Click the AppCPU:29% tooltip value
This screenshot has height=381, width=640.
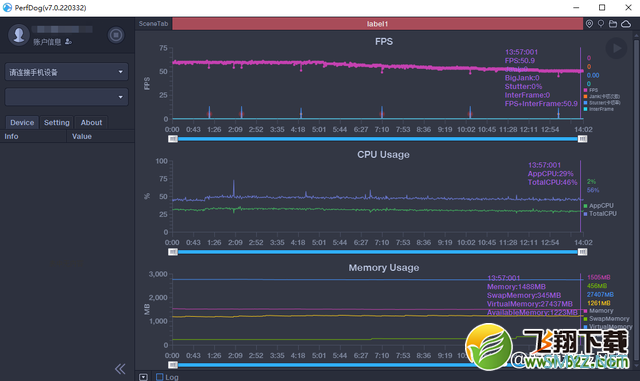[551, 174]
